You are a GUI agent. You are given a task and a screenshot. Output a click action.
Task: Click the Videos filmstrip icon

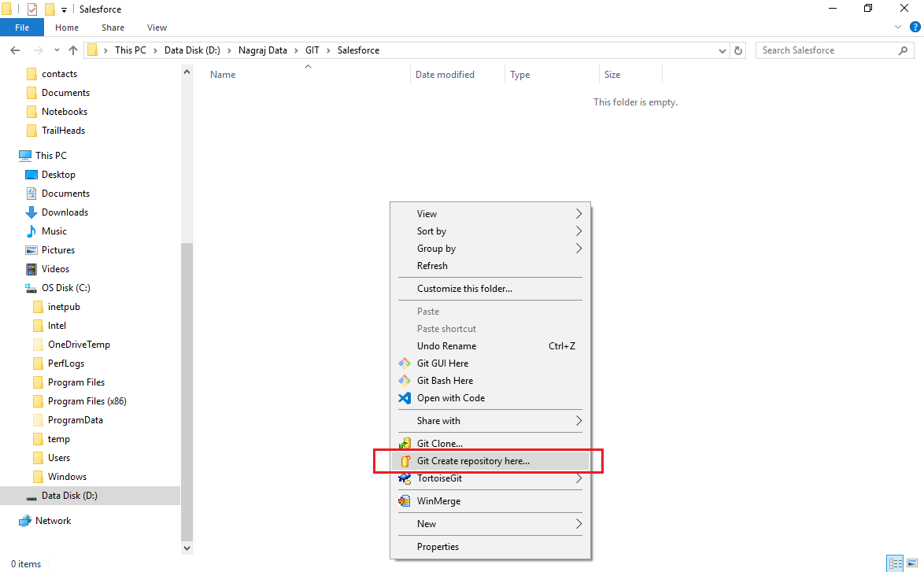pos(31,269)
